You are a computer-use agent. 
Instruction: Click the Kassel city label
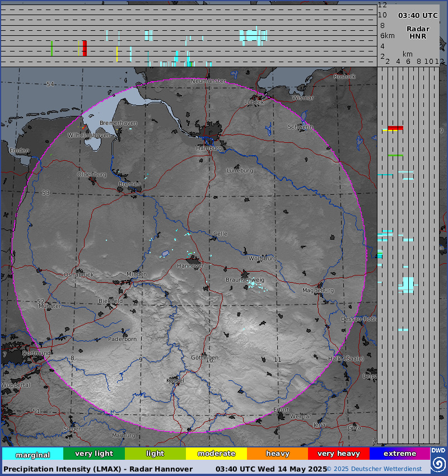(175, 381)
